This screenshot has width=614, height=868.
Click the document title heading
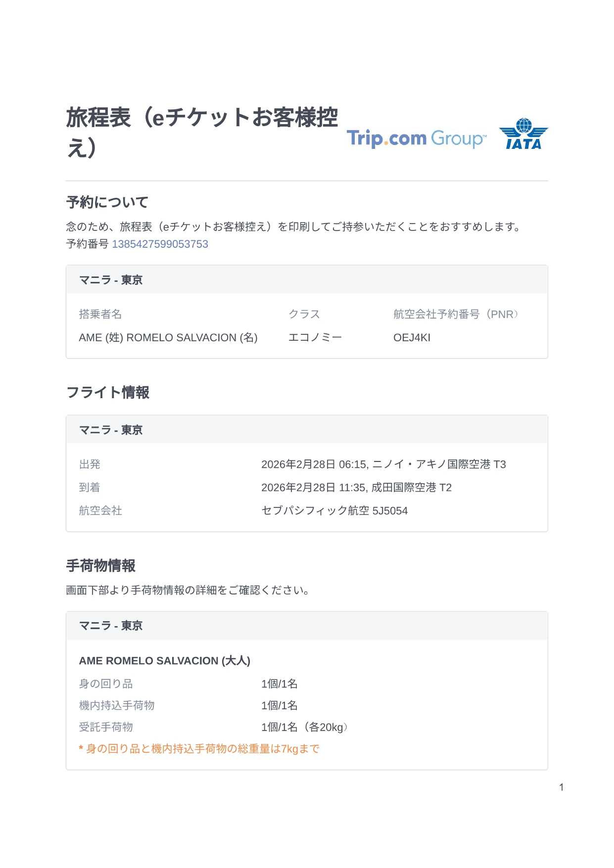point(202,132)
